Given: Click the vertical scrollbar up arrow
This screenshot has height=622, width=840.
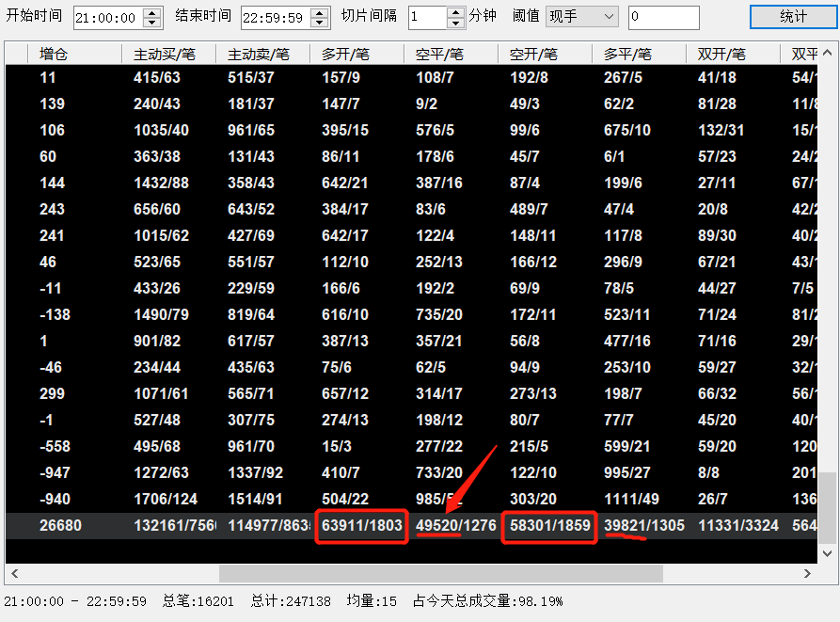Looking at the screenshot, I should point(827,53).
